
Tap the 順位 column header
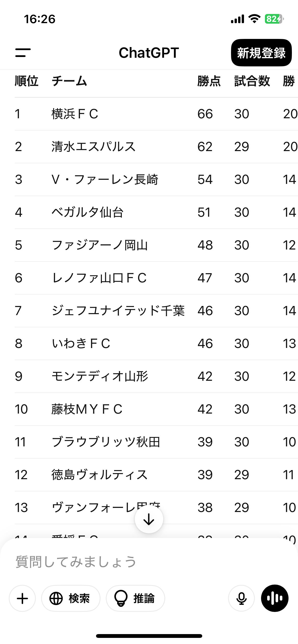(26, 81)
